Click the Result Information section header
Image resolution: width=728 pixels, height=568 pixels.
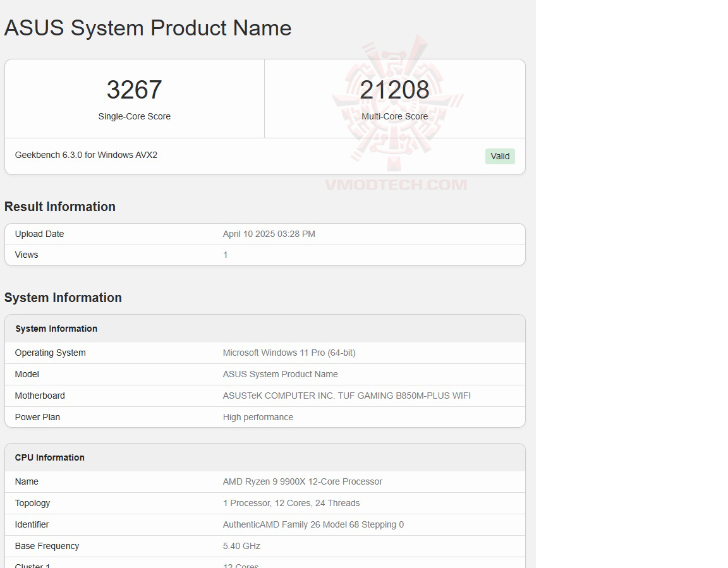[x=60, y=207]
